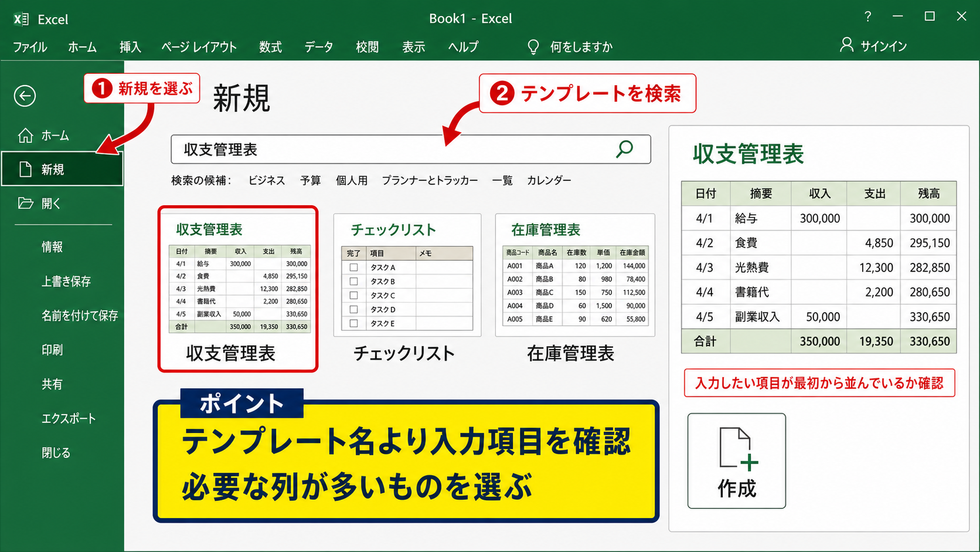Select エクスポート in the sidebar
Viewport: 980px width, 552px height.
click(69, 419)
